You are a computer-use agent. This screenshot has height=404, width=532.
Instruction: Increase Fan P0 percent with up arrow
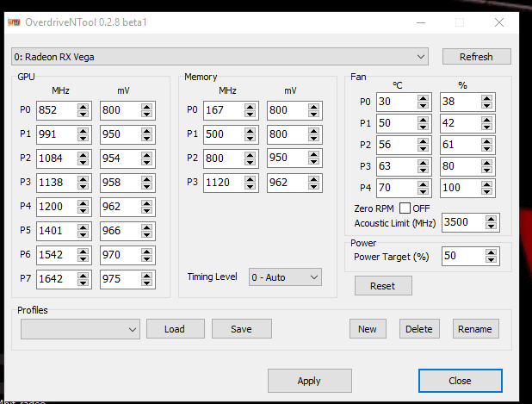pos(489,99)
